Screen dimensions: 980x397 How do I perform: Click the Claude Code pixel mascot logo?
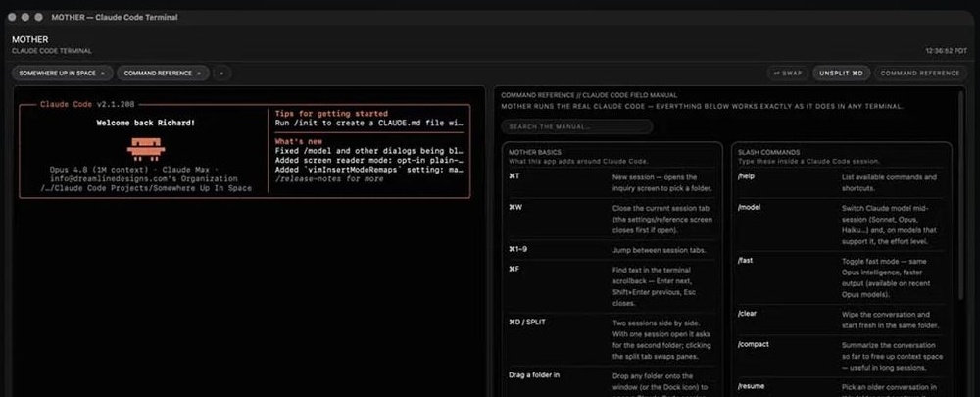(x=146, y=149)
